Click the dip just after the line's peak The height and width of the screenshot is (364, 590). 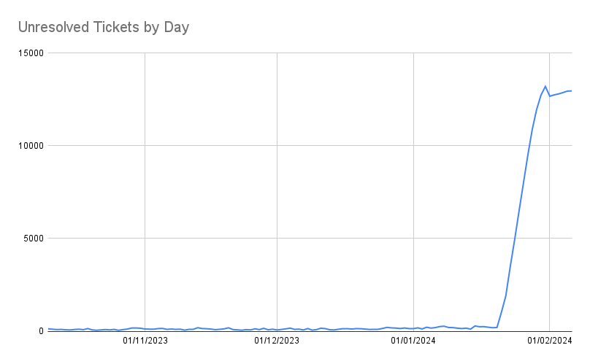coord(550,96)
